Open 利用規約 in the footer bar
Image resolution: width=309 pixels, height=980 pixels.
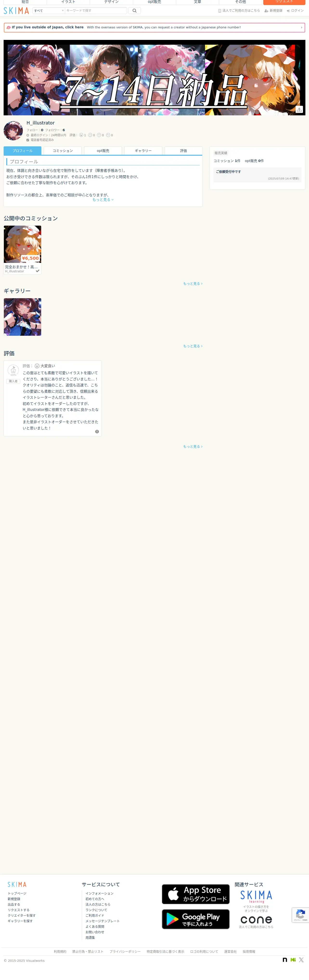[60, 951]
